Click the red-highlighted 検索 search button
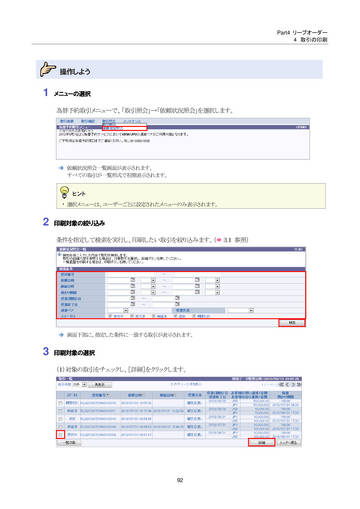This screenshot has height=509, width=360. [x=292, y=323]
